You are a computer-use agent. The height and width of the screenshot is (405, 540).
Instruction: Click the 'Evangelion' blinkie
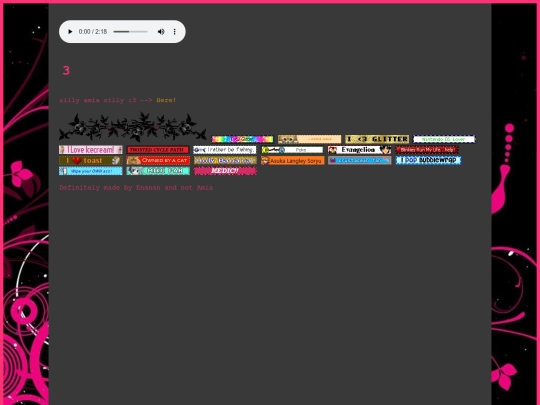point(360,150)
